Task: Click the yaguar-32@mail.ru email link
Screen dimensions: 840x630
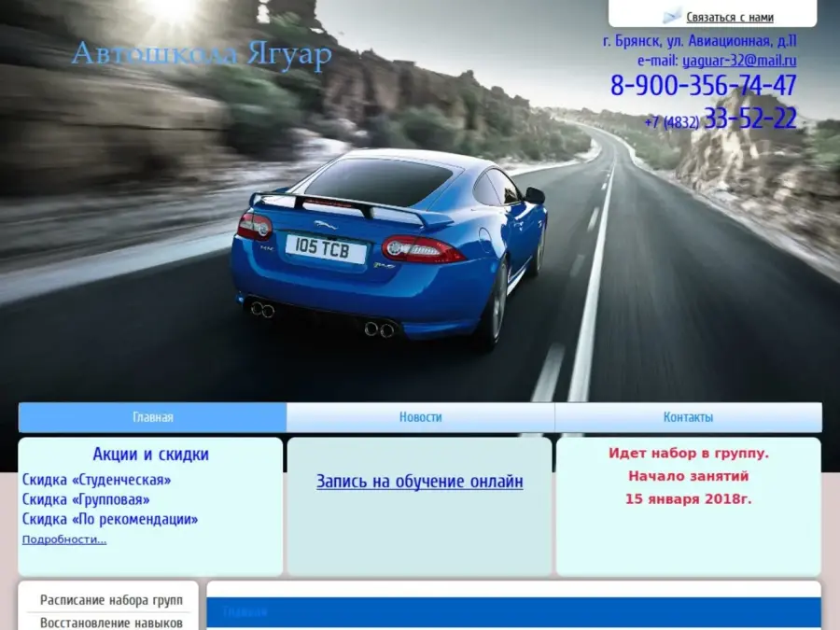Action: click(x=739, y=61)
